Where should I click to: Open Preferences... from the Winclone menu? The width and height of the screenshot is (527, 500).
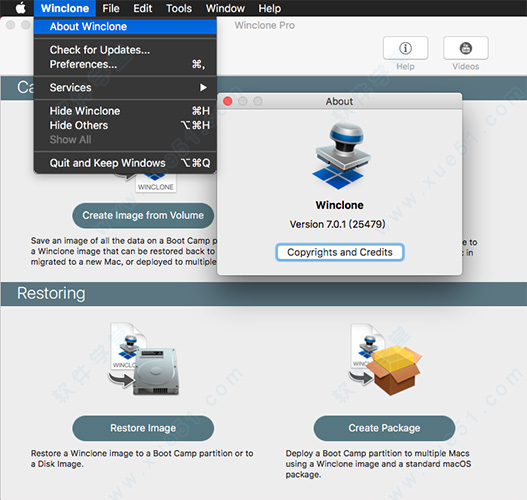pyautogui.click(x=125, y=64)
